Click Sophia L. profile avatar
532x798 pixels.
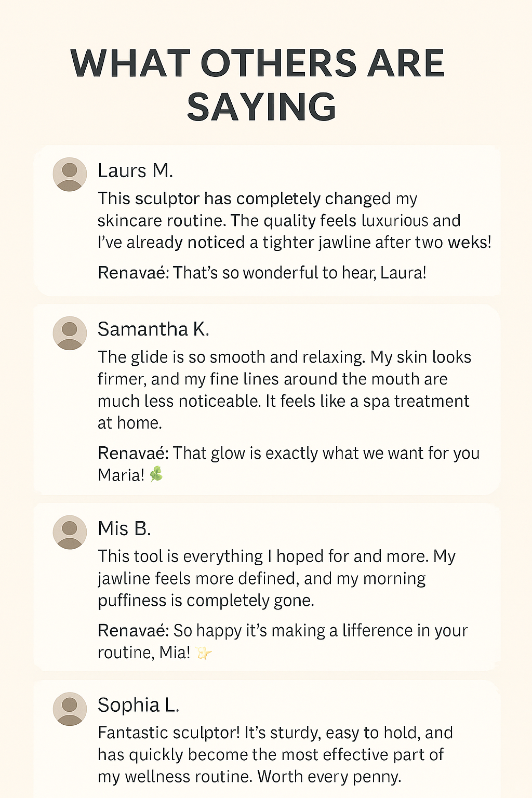[70, 709]
